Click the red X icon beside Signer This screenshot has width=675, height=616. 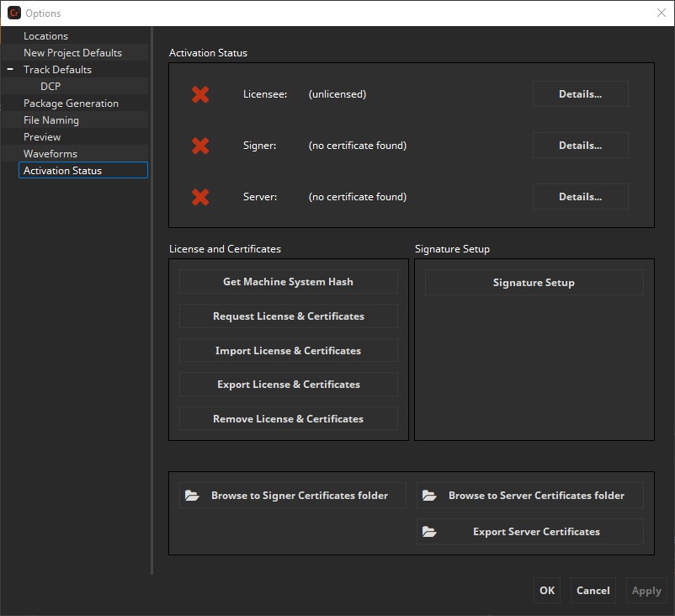[200, 146]
